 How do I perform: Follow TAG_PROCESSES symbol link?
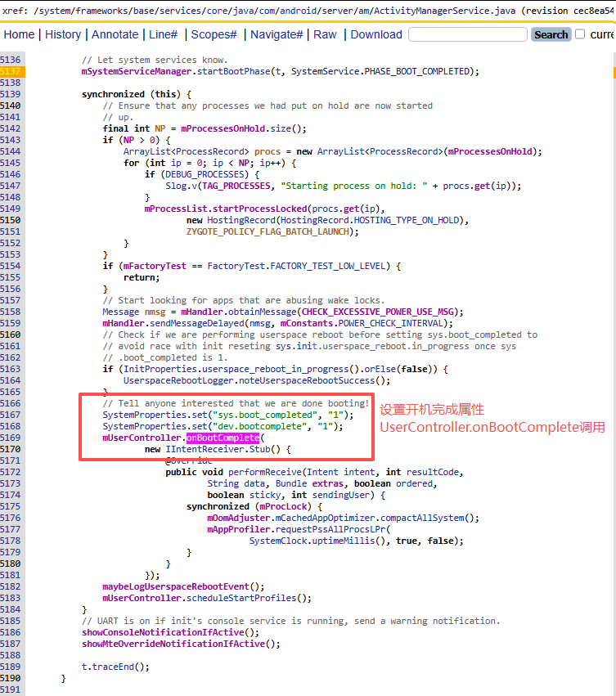[236, 186]
